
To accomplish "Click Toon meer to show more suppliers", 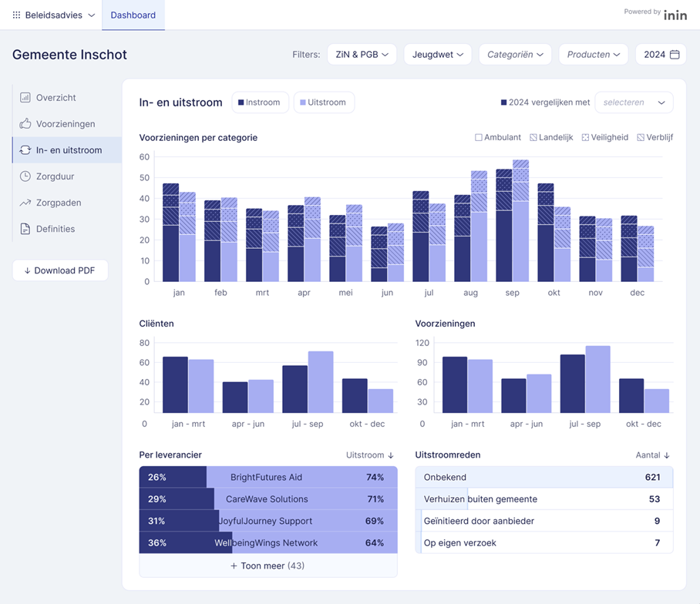I will pos(268,565).
